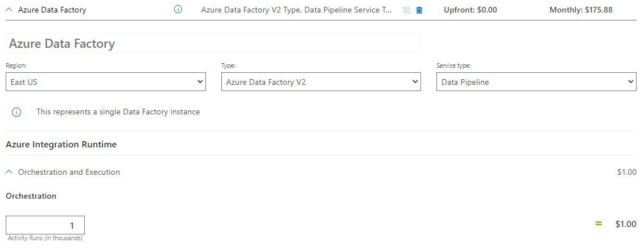Open the Type dropdown for Data Factory V2
This screenshot has height=251, width=644.
click(321, 82)
